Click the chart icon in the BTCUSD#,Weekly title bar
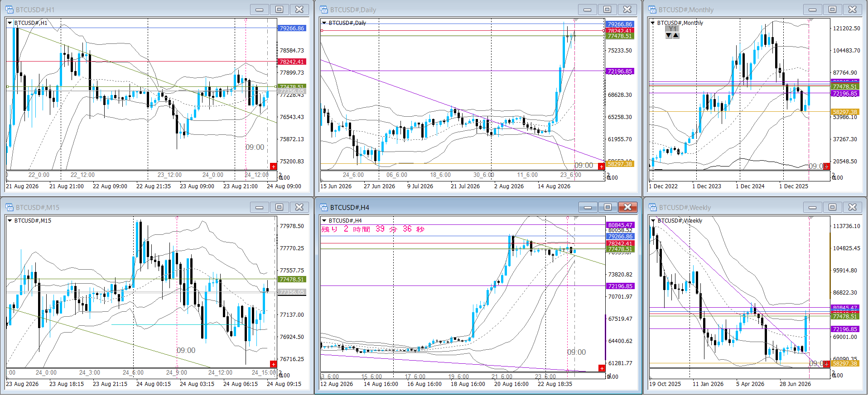Image resolution: width=868 pixels, height=395 pixels. [x=653, y=207]
